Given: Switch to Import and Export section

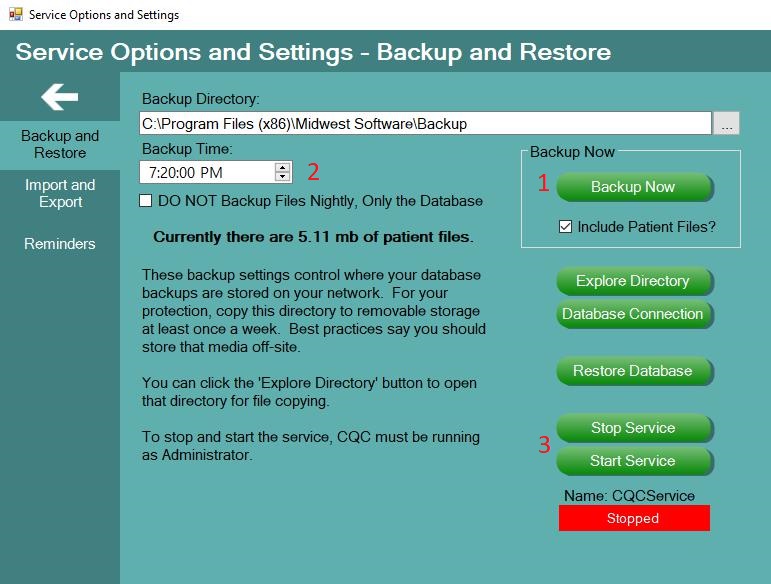Looking at the screenshot, I should point(60,193).
